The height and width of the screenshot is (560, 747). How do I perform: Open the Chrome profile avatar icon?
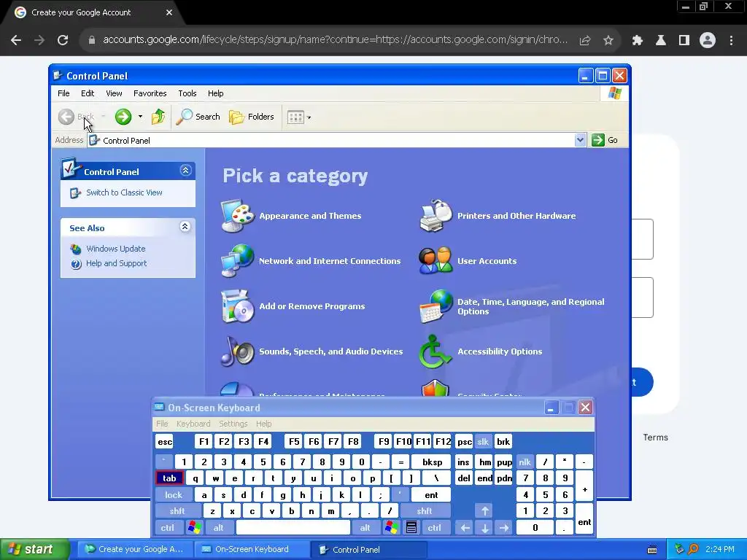(708, 41)
